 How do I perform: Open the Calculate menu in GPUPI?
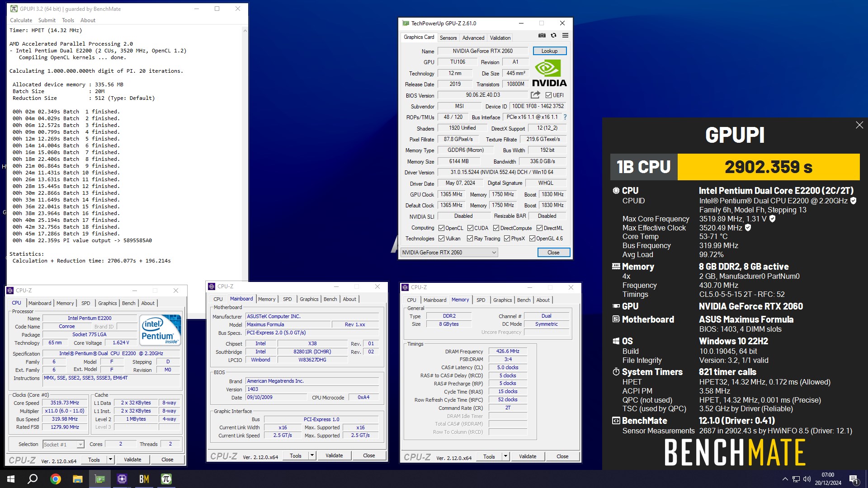click(21, 20)
